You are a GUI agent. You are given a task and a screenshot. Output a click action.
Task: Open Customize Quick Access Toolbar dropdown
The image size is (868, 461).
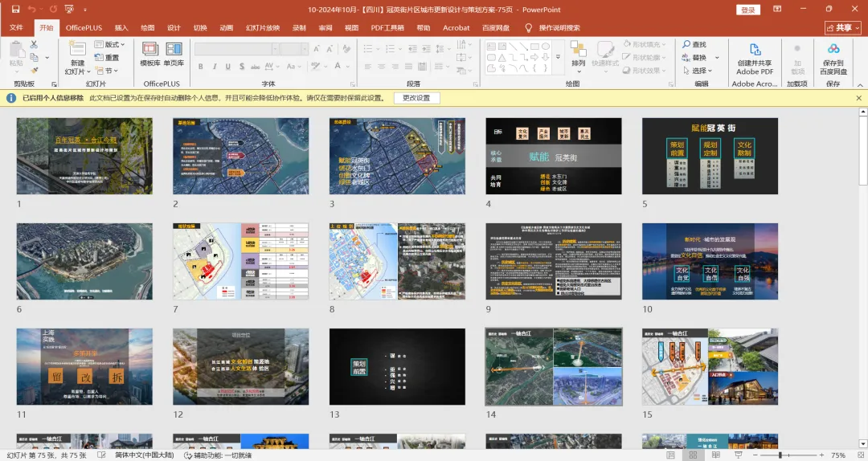pos(84,10)
